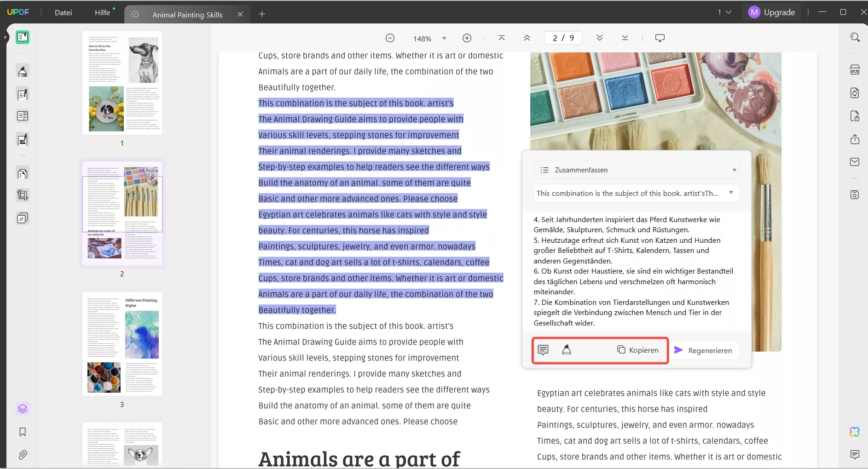The height and width of the screenshot is (469, 868).
Task: Open the Protect PDF lock icon
Action: click(855, 116)
